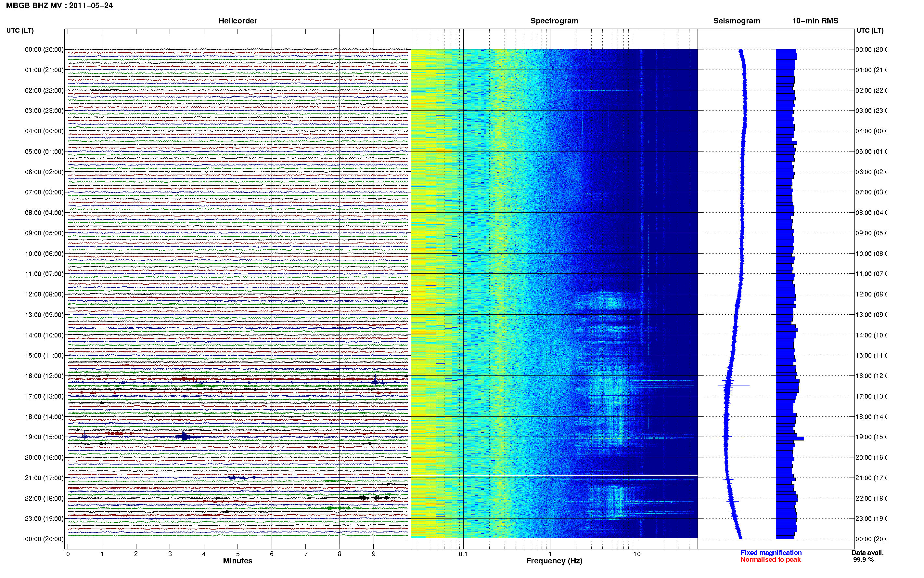This screenshot has width=924, height=578.
Task: Click the UTC (LT) label beside the RMS panel
Action: click(870, 31)
